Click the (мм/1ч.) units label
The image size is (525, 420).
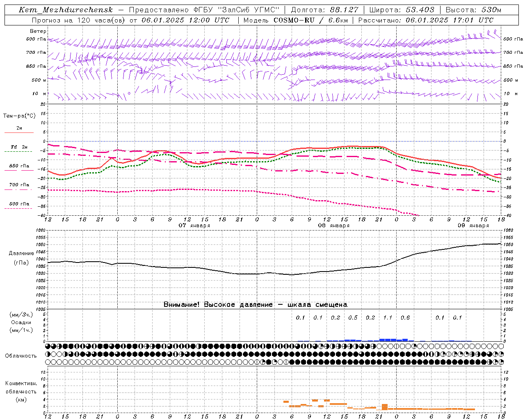[21, 330]
